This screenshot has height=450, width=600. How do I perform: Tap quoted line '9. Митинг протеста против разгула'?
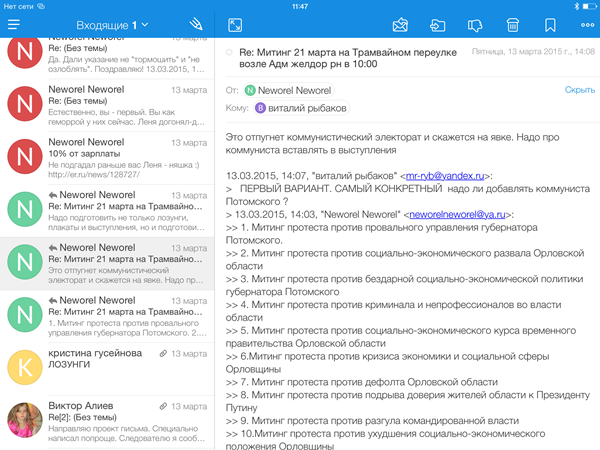(x=372, y=421)
